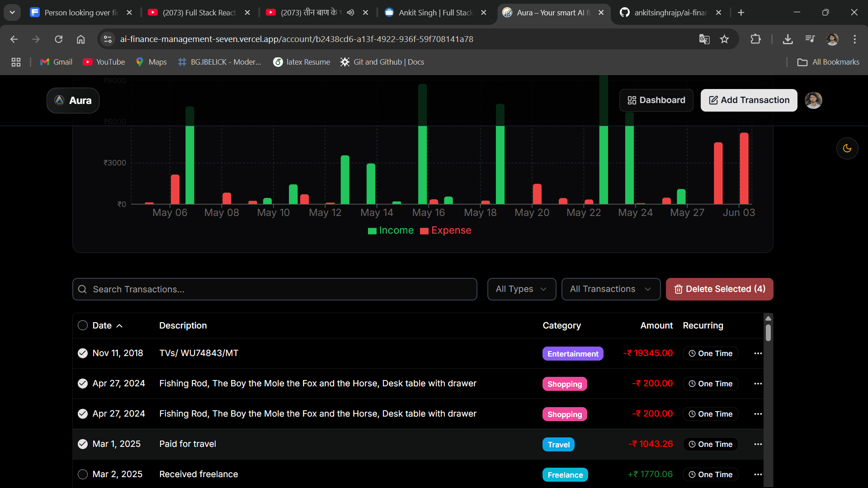
Task: Click Travel category badge
Action: pos(558,445)
